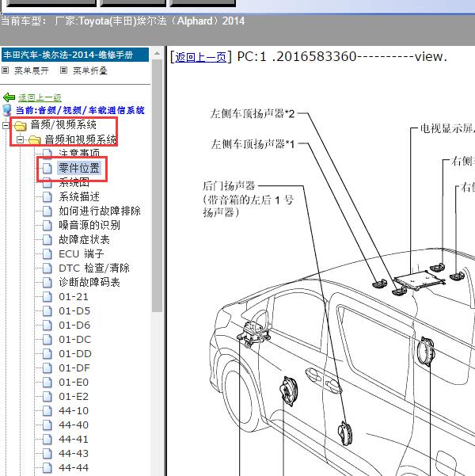Image resolution: width=475 pixels, height=476 pixels.
Task: Open the 44-40 code page
Action: [x=74, y=425]
